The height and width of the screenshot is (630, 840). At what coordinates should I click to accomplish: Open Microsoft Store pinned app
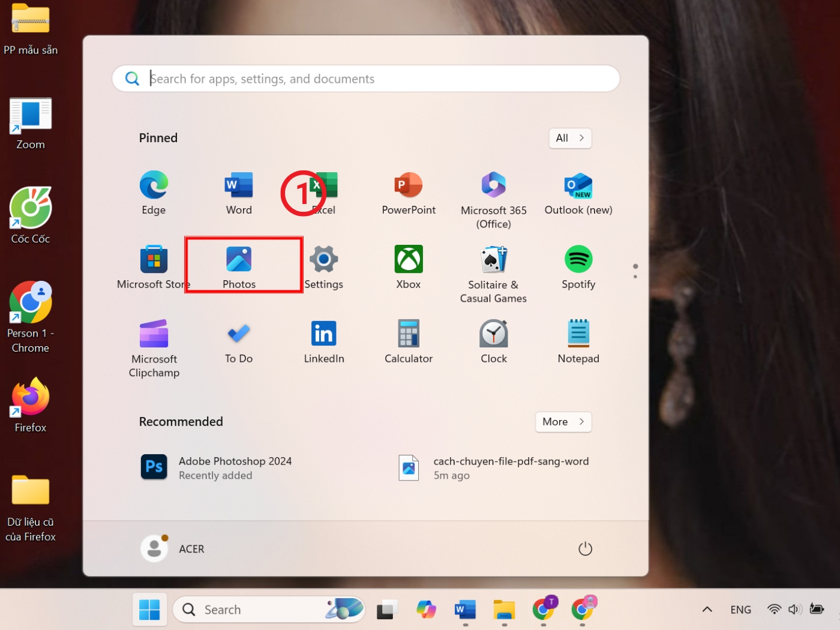154,268
